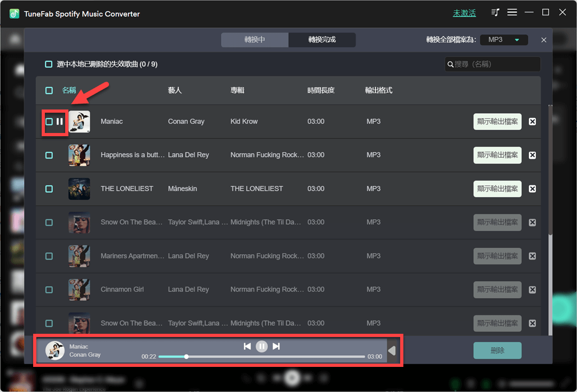Open the THE LONELIEST album art thumbnail
The image size is (577, 392).
click(x=79, y=189)
